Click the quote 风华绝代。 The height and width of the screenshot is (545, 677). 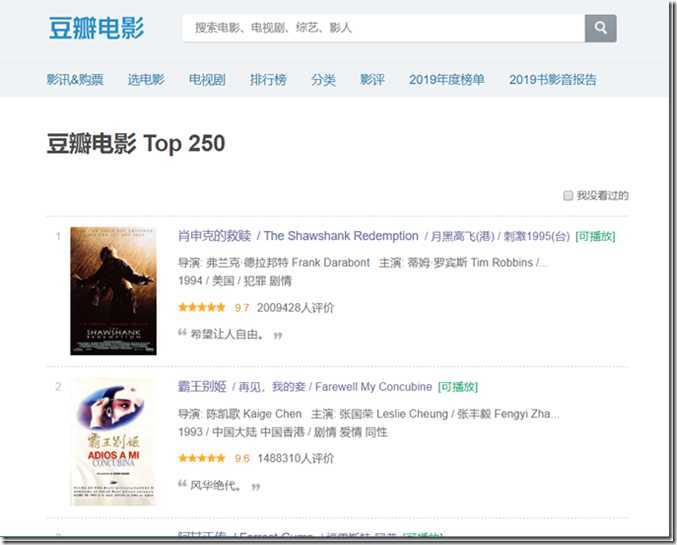click(x=216, y=486)
